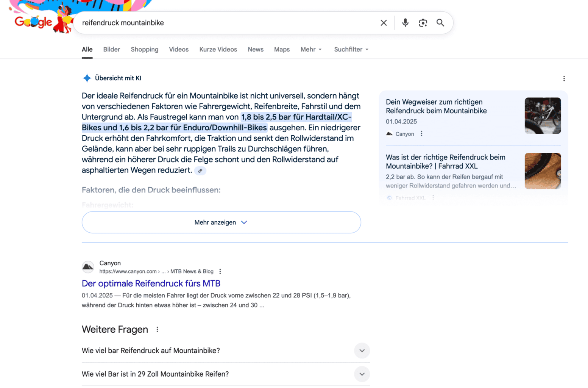
Task: Open Weitere Fragen three-dot options
Action: [157, 330]
